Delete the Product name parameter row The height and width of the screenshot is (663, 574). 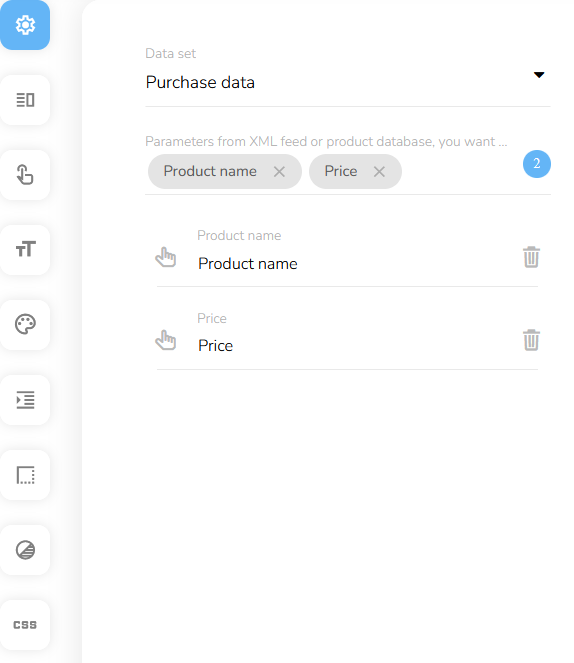531,257
